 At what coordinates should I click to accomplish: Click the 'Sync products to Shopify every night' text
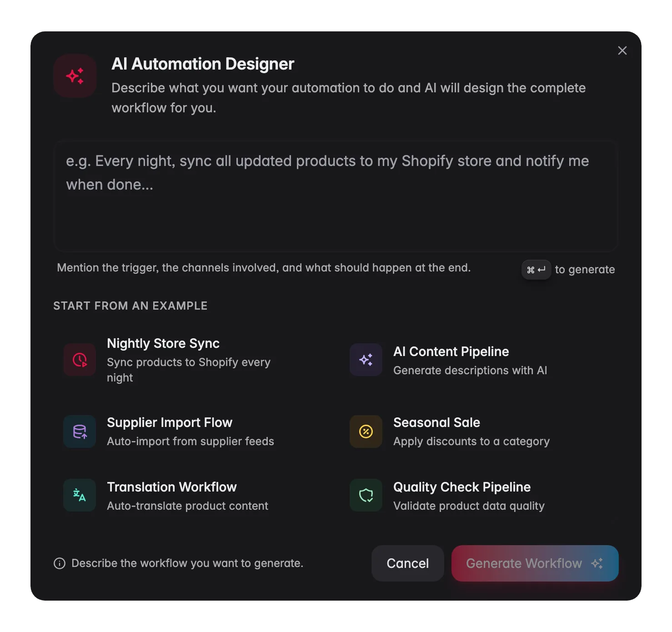click(x=189, y=370)
